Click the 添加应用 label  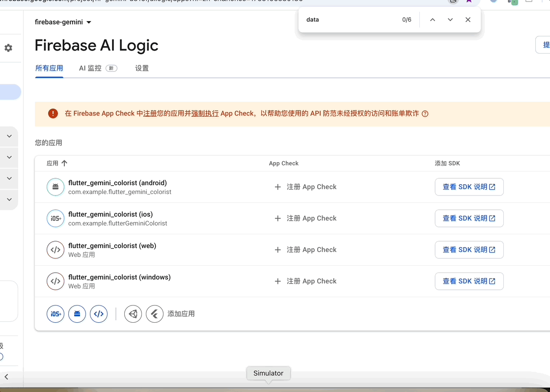point(181,314)
